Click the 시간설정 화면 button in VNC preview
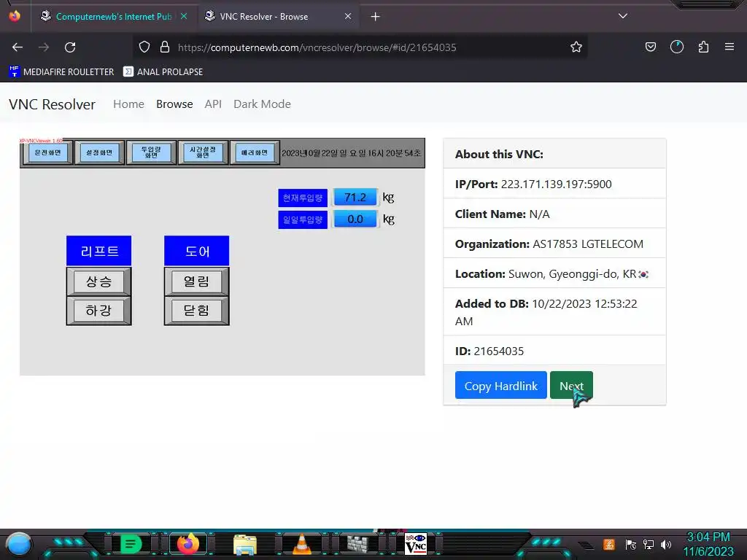Image resolution: width=747 pixels, height=560 pixels. click(x=203, y=152)
